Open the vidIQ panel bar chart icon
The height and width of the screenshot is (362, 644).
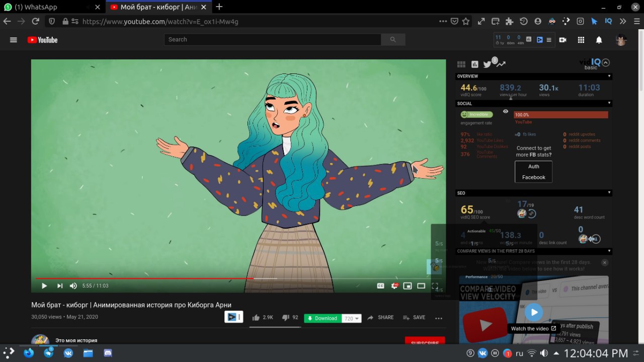474,64
